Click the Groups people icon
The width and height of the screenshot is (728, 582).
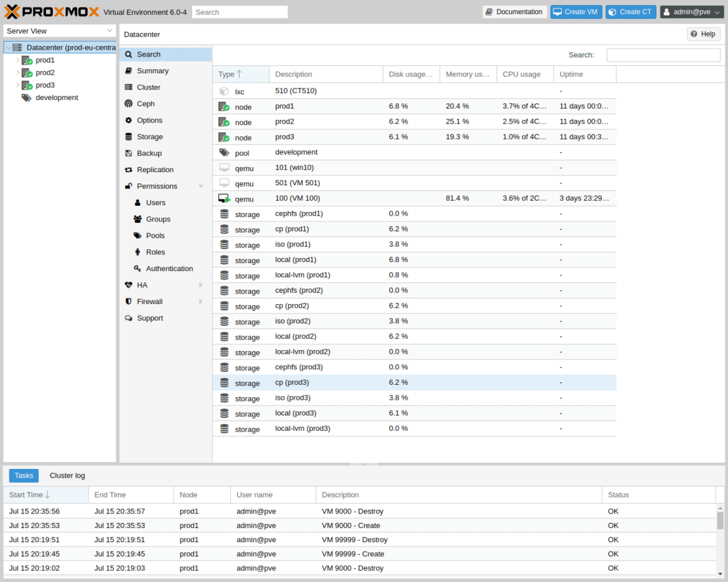coord(138,219)
